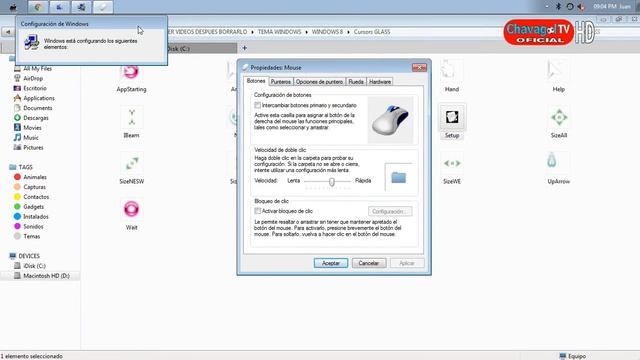
Task: Adjust the double-click Velocidad slider
Action: 332,182
